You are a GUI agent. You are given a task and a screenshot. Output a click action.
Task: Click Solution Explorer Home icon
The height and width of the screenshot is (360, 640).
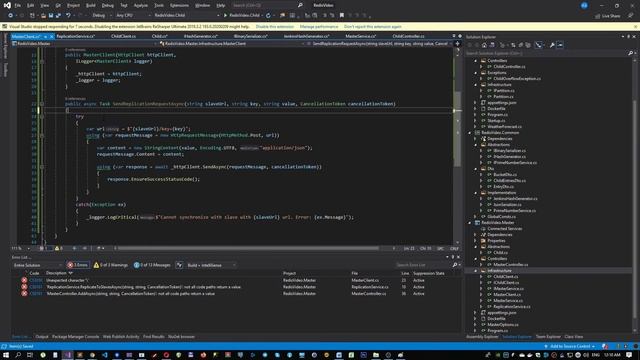pos(484,45)
